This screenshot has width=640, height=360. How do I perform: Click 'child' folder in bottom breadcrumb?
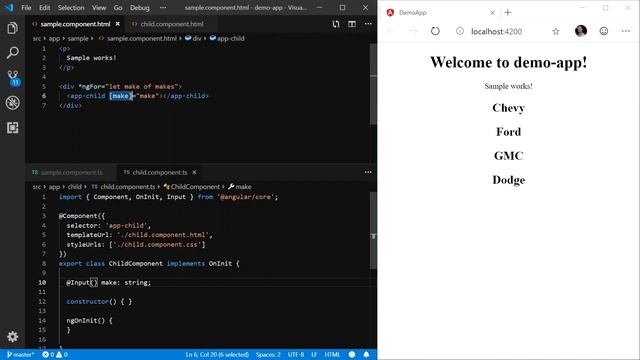[x=74, y=187]
